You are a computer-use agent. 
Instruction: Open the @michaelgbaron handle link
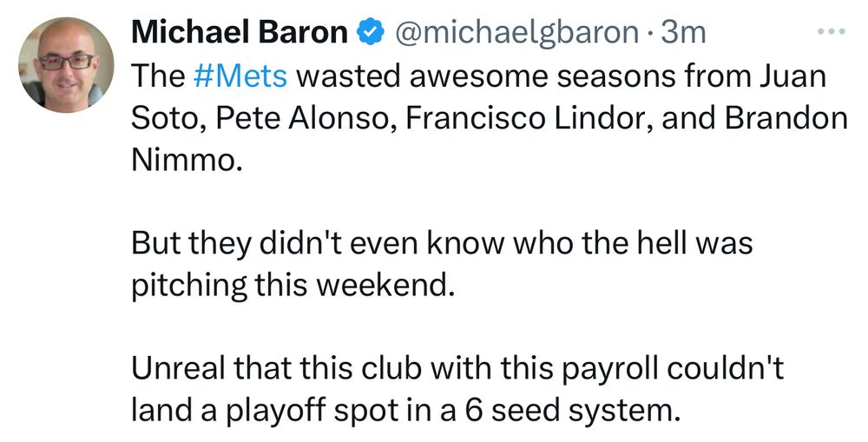pos(516,33)
